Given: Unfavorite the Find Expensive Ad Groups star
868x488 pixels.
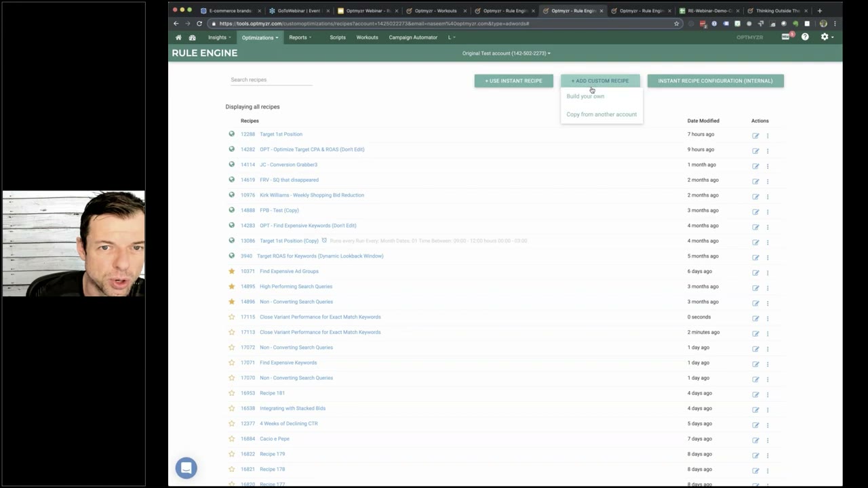Looking at the screenshot, I should (231, 271).
